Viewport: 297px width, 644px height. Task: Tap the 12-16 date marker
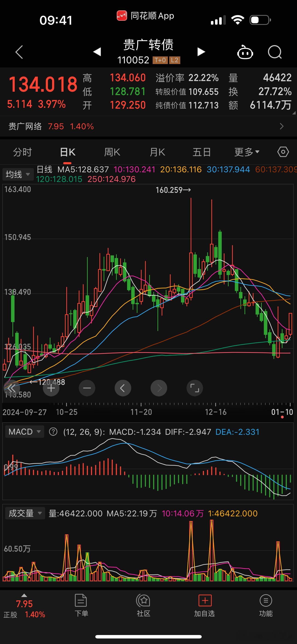pos(216,412)
